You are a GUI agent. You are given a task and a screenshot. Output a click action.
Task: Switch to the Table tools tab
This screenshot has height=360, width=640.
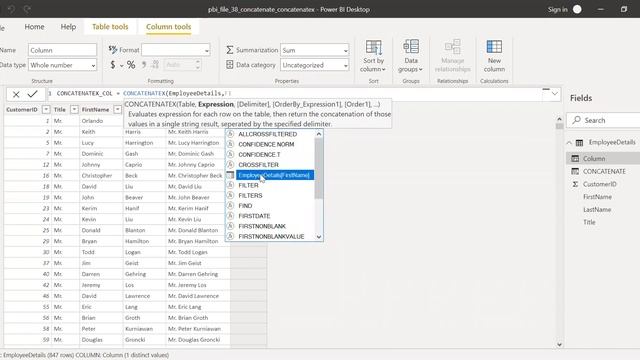110,27
